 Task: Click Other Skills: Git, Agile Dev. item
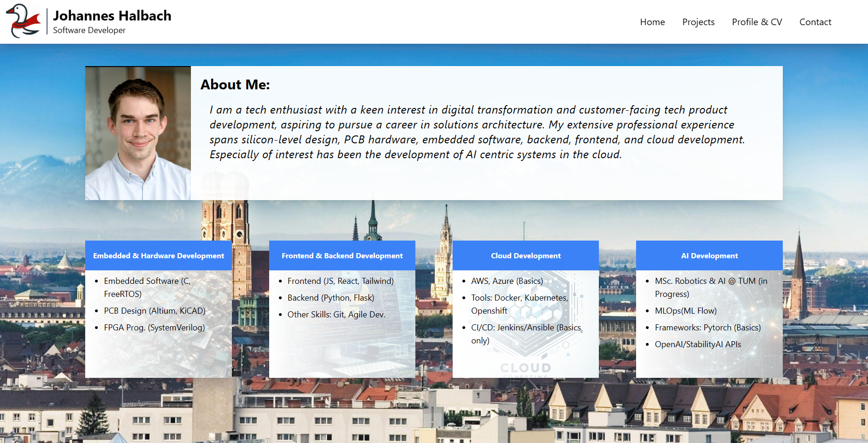(x=336, y=315)
